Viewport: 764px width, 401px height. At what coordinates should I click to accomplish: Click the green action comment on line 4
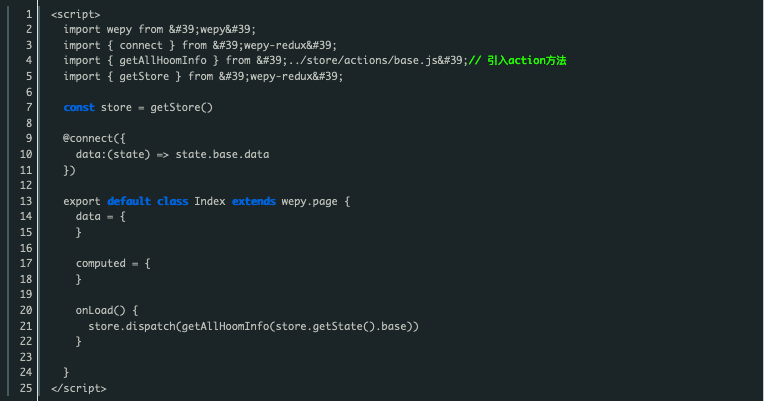pos(517,60)
